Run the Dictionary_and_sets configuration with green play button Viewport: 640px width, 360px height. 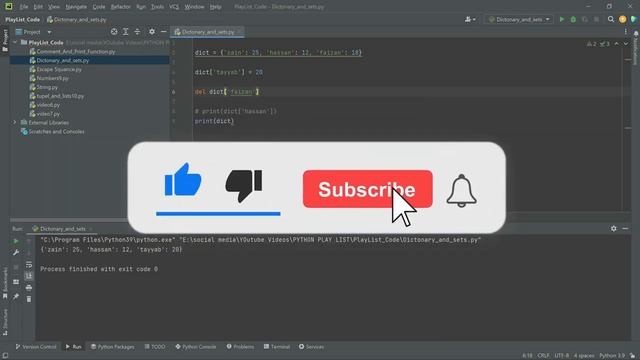click(x=562, y=19)
